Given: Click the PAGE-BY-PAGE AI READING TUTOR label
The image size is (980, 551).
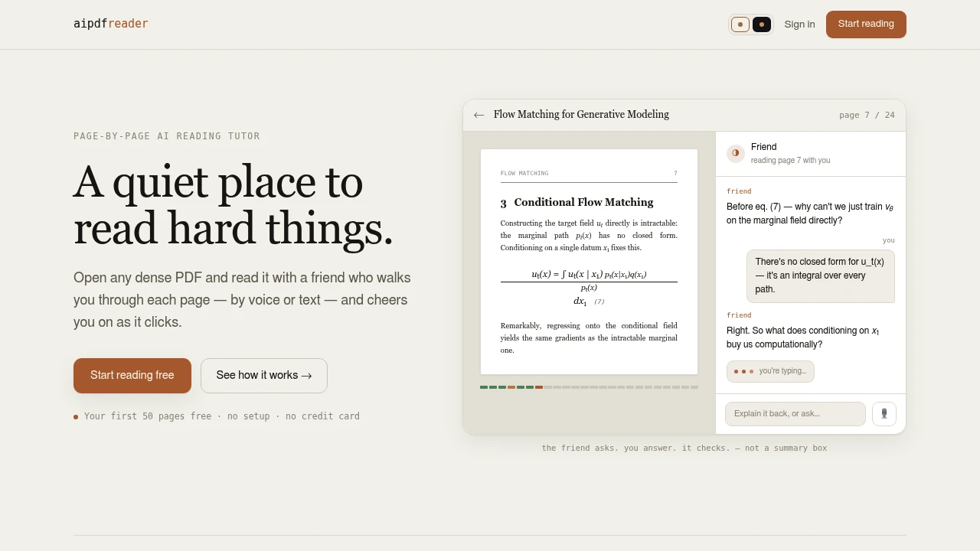Looking at the screenshot, I should click(167, 136).
